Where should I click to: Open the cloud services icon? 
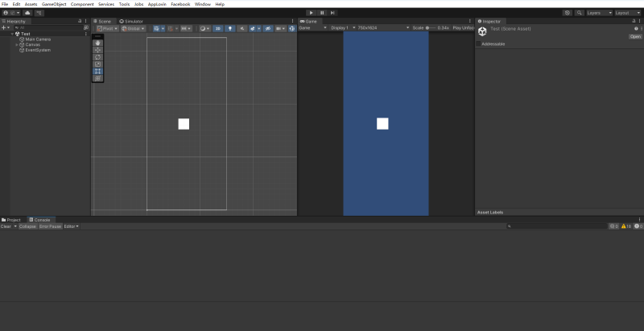click(28, 13)
